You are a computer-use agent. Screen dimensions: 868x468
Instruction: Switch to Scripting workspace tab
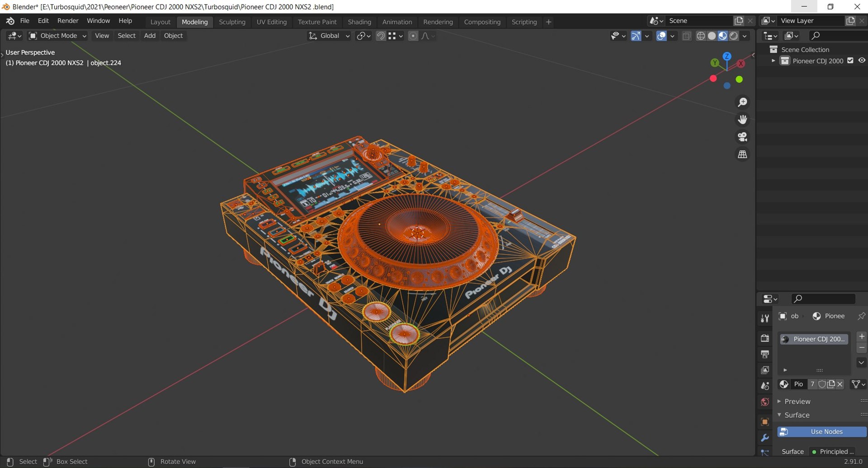click(x=524, y=22)
